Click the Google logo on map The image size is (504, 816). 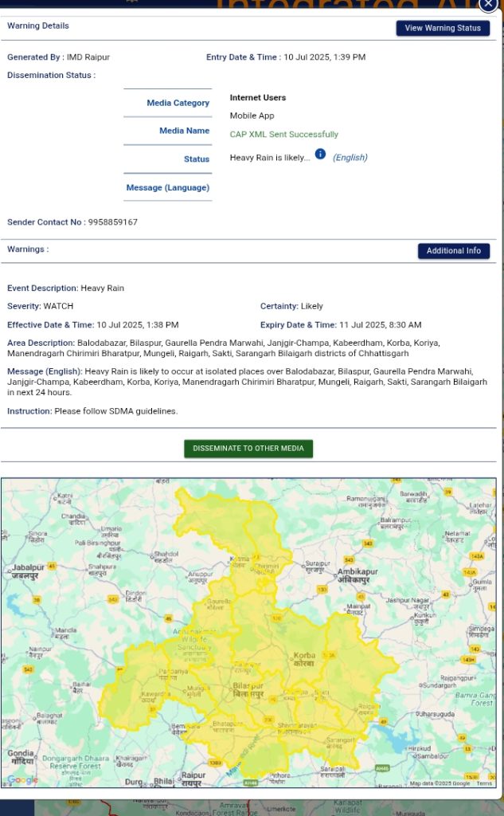[22, 779]
